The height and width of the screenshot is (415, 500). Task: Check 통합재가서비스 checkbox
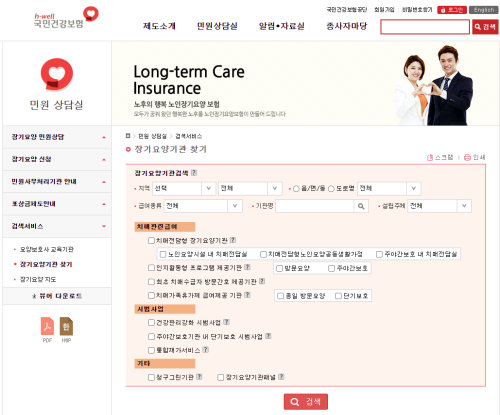coord(151,350)
